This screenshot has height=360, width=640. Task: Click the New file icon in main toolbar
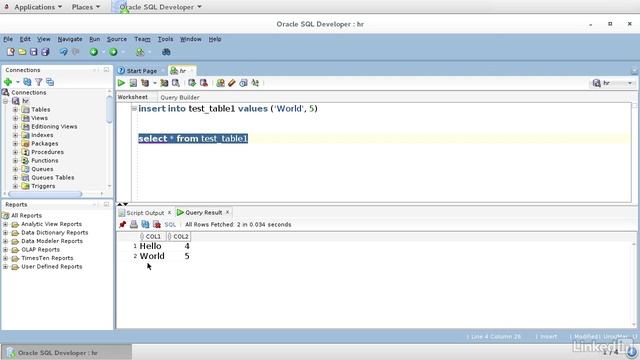[11, 52]
